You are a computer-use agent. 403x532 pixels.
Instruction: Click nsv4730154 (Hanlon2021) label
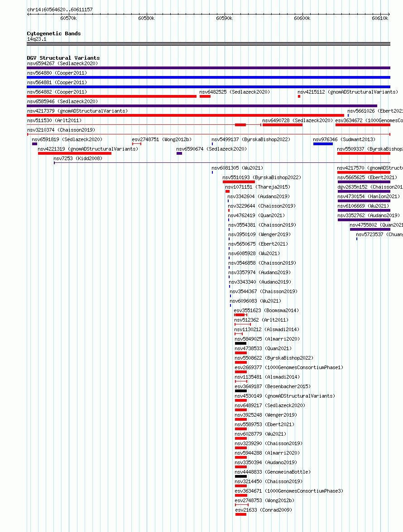(x=369, y=196)
